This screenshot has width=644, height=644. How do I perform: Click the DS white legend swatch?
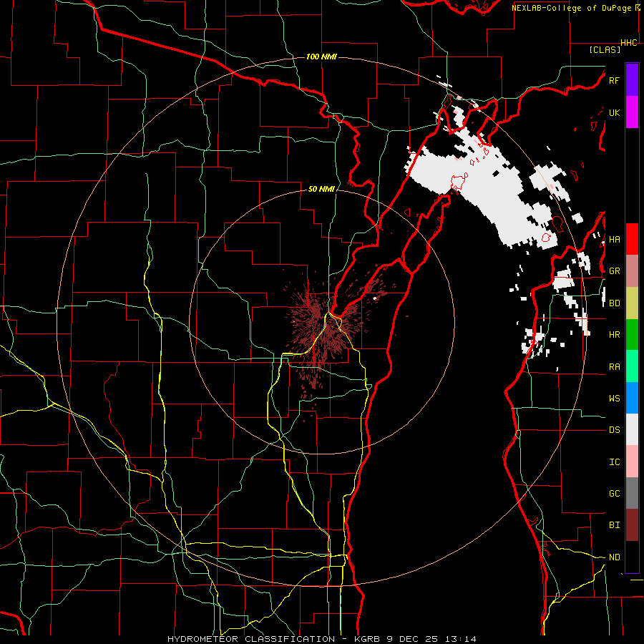coord(632,429)
